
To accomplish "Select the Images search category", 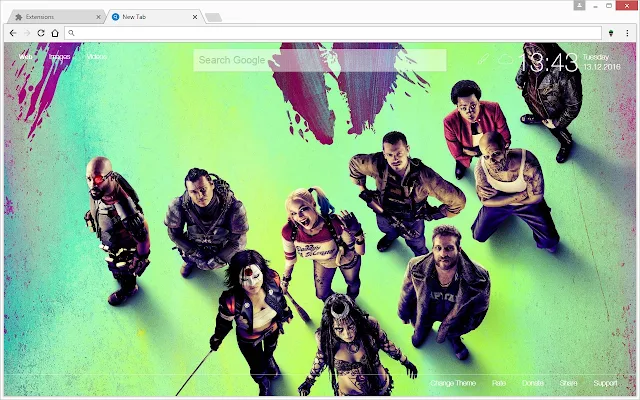I will [x=60, y=57].
